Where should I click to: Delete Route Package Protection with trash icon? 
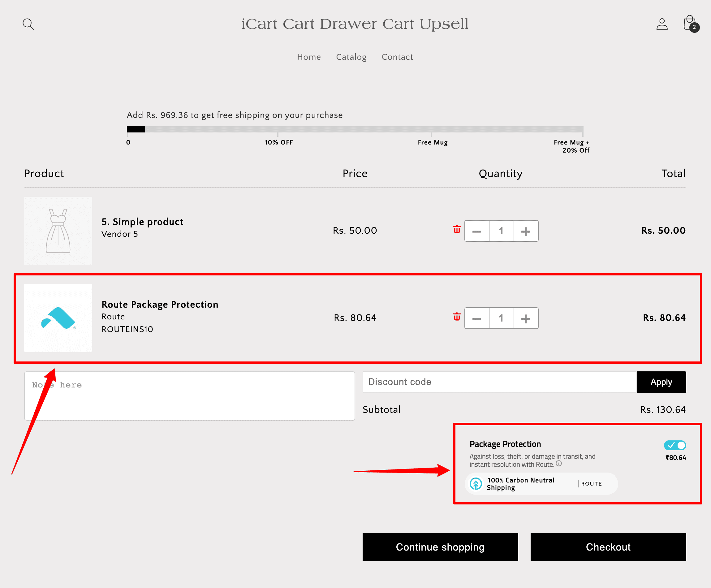(457, 317)
